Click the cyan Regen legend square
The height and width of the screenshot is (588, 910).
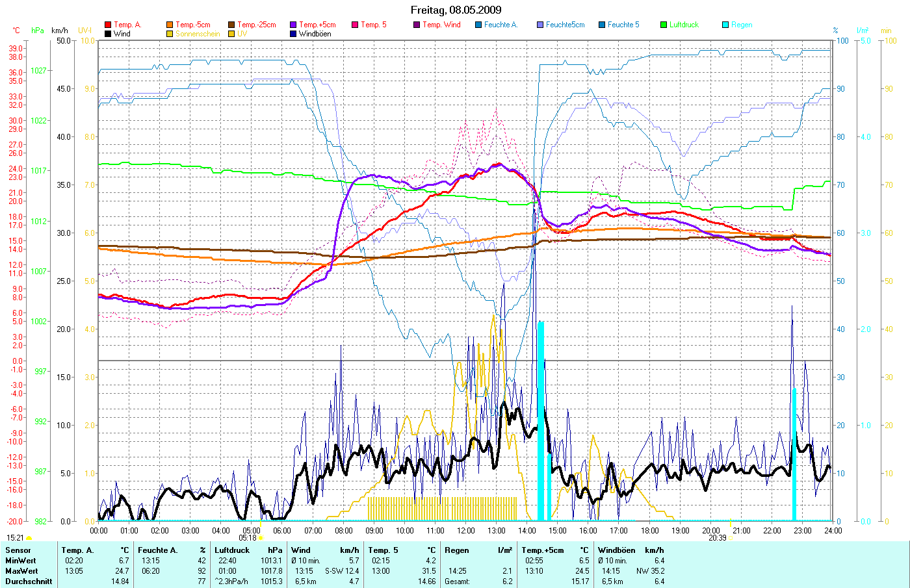pyautogui.click(x=725, y=25)
